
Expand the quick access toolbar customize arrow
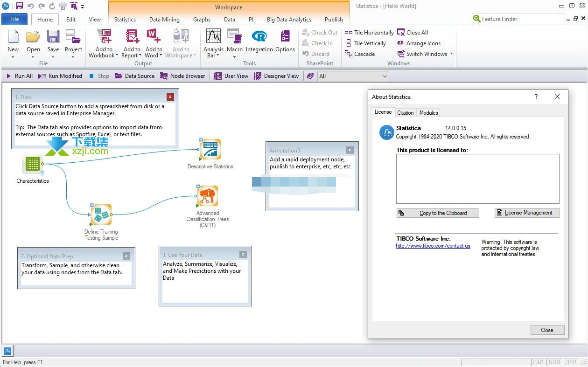coord(82,7)
